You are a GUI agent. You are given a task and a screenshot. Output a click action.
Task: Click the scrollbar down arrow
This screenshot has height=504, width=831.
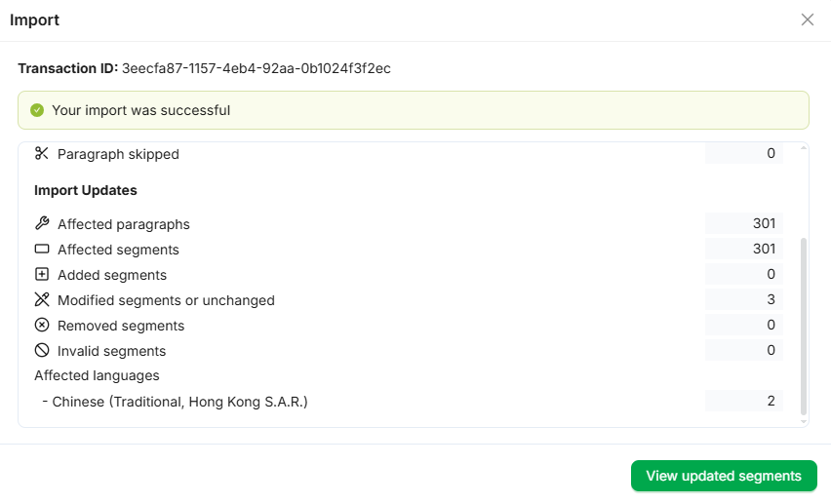pyautogui.click(x=804, y=421)
